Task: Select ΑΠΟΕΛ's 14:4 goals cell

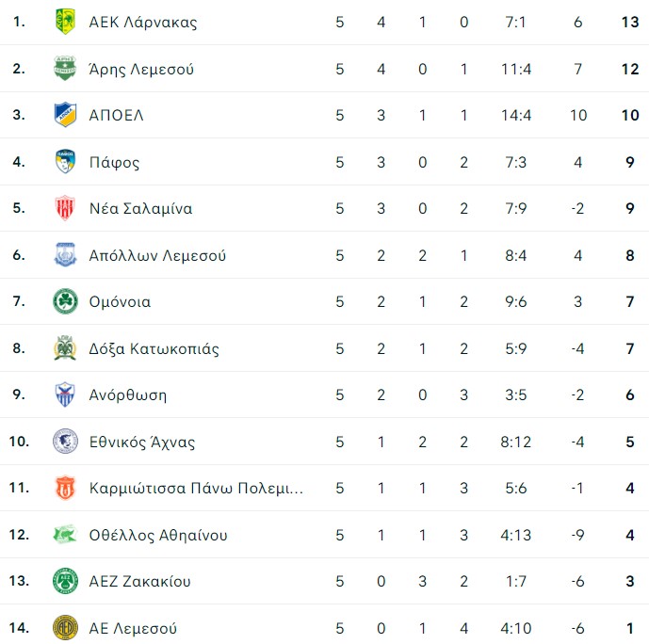Action: [x=516, y=115]
